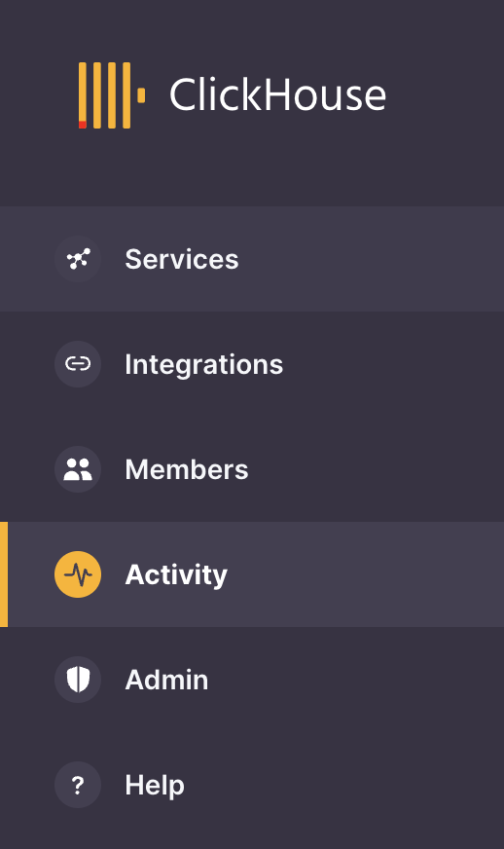The height and width of the screenshot is (849, 504).
Task: Click the Members people icon
Action: tap(78, 469)
